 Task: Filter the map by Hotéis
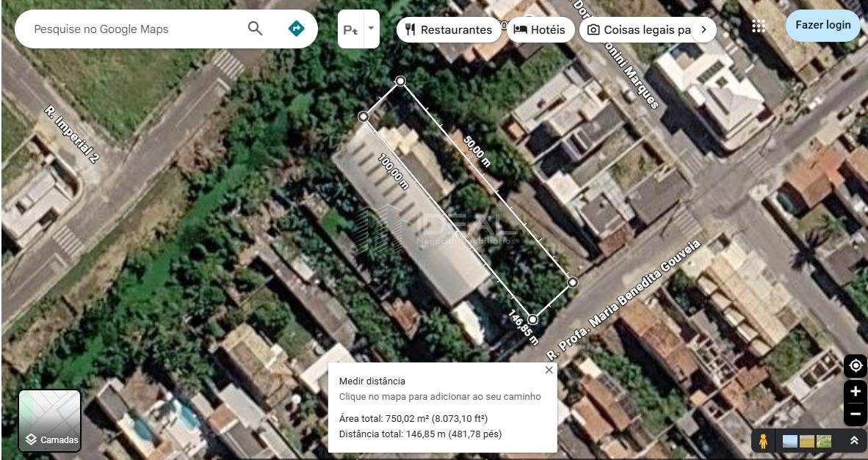tap(540, 30)
